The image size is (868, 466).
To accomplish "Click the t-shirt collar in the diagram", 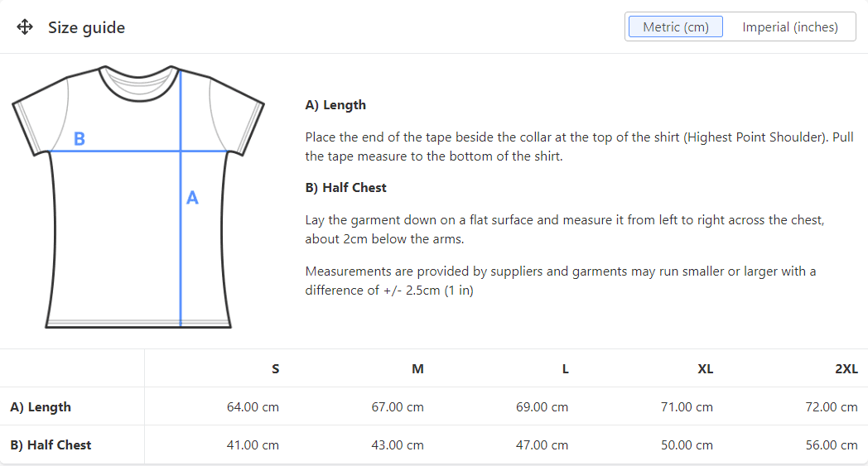I will (138, 80).
